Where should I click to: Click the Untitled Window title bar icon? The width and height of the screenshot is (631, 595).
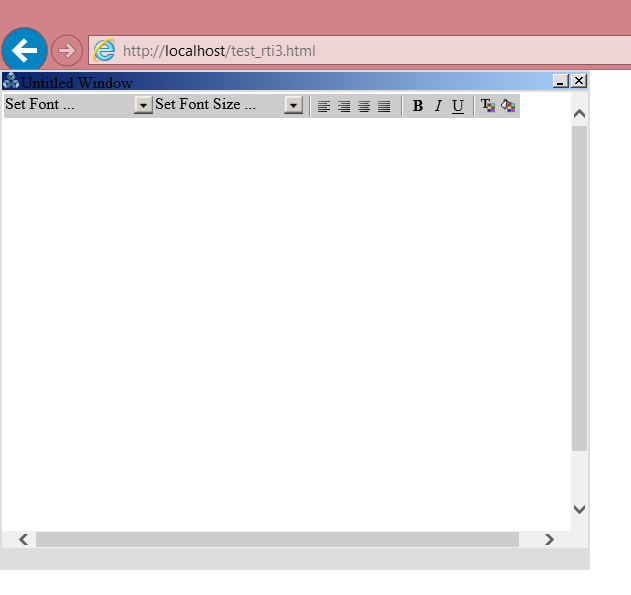11,81
